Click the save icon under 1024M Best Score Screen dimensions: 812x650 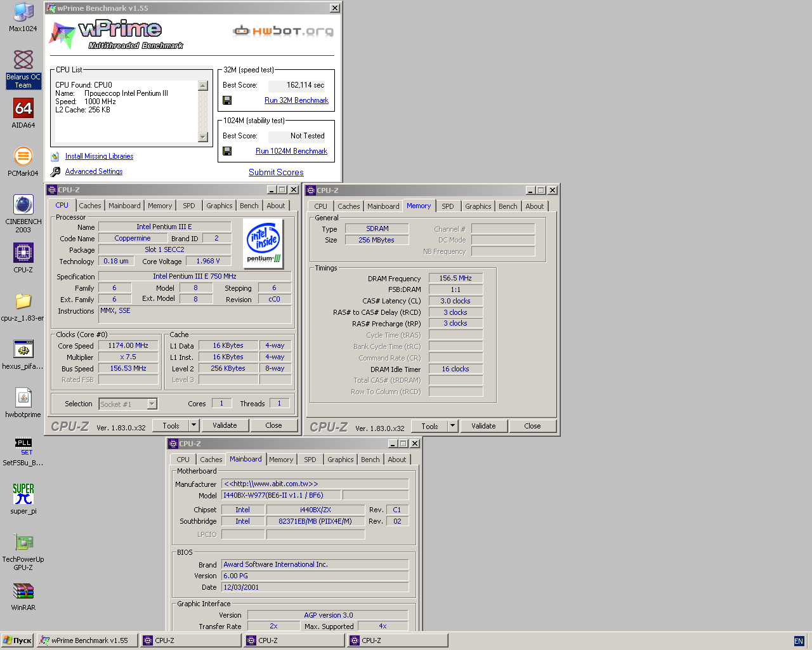click(227, 151)
